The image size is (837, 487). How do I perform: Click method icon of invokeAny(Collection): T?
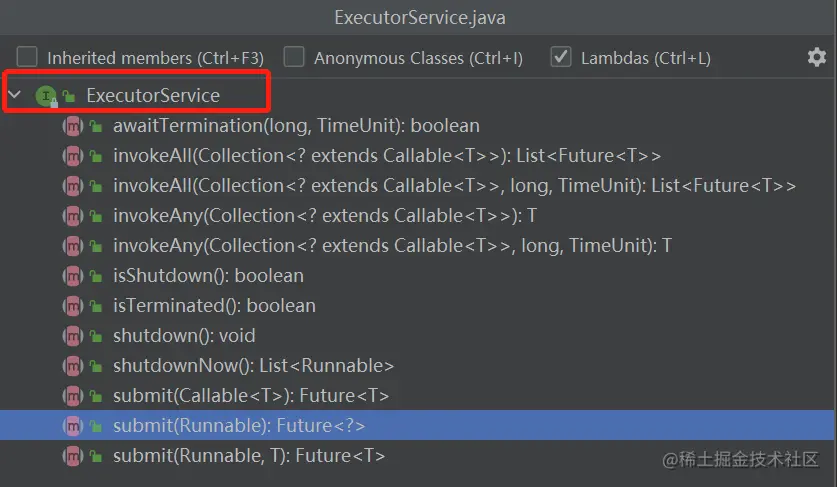point(73,216)
